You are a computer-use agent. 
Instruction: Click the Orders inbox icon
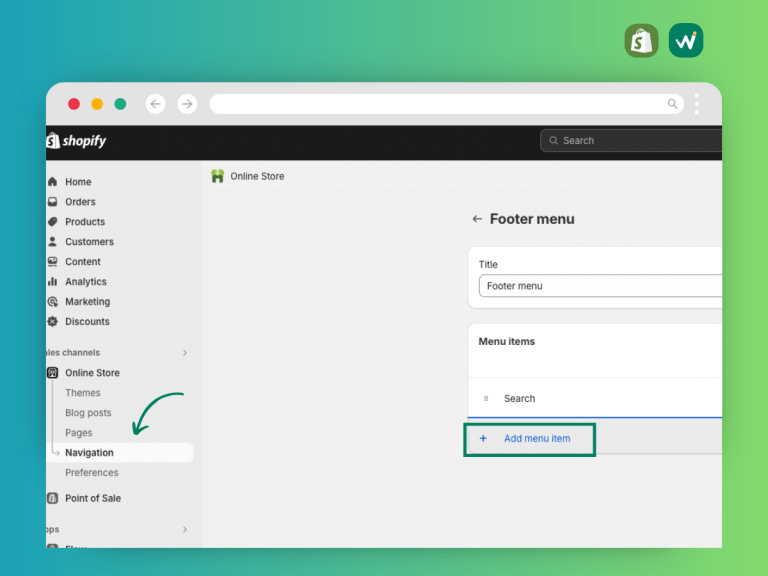click(53, 202)
